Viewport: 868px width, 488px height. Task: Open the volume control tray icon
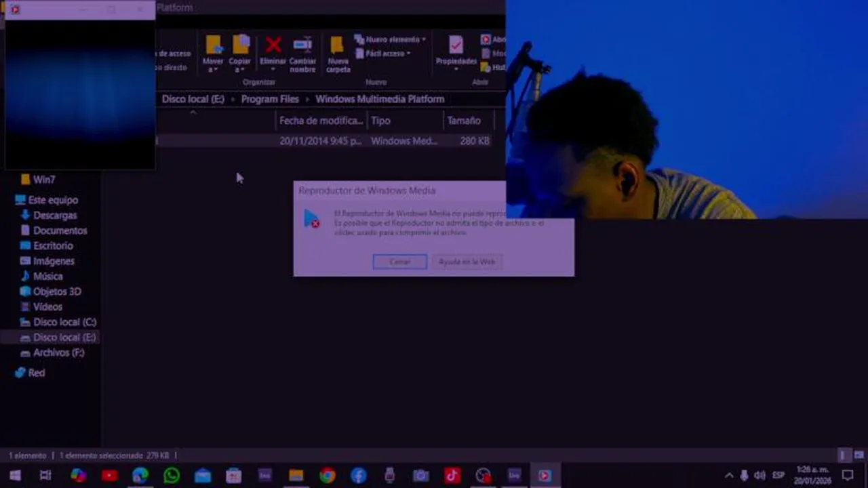760,475
